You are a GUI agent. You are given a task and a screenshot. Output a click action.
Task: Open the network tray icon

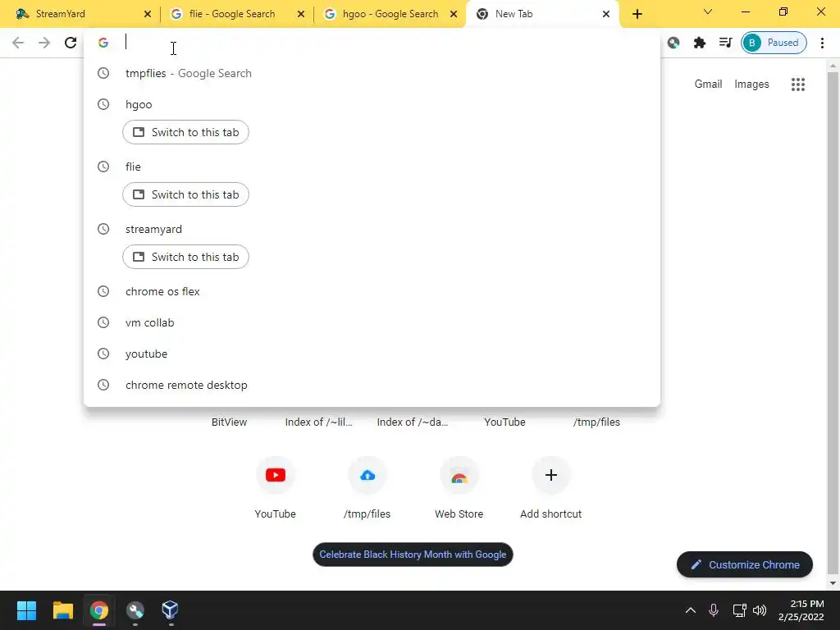point(739,610)
